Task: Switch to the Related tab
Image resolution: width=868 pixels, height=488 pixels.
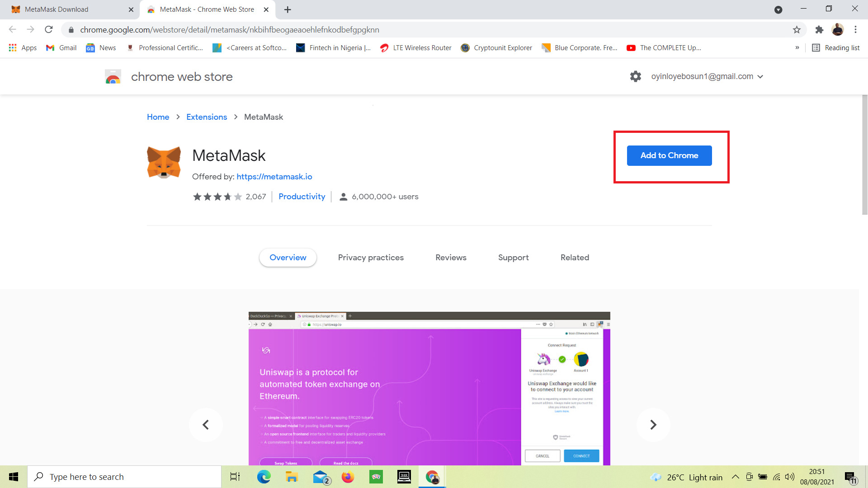Action: [575, 258]
